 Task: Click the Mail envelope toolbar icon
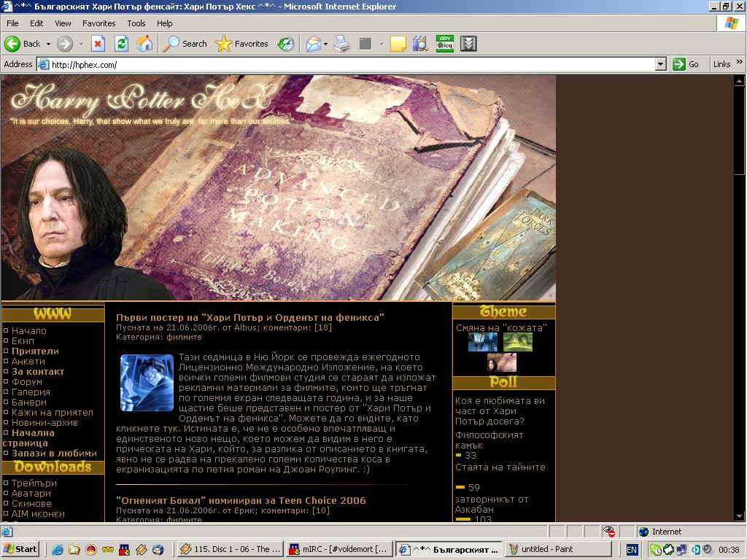[x=314, y=44]
